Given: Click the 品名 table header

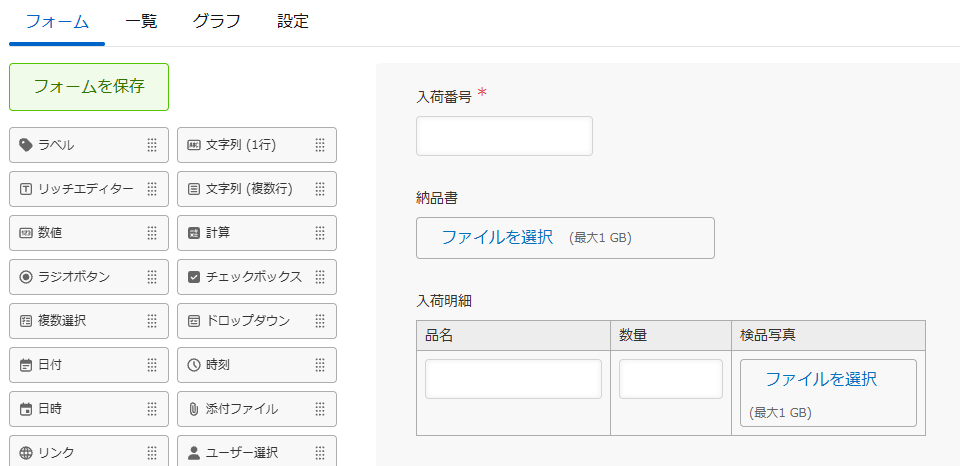Looking at the screenshot, I should point(513,336).
